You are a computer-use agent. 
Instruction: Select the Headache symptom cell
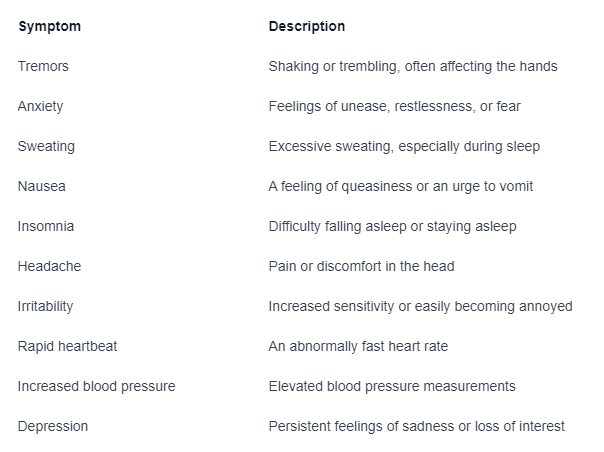point(49,266)
